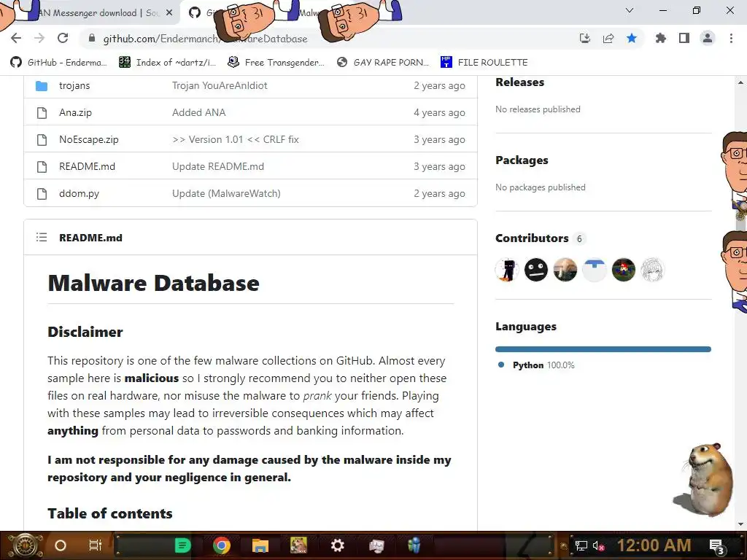Viewport: 747px width, 560px height.
Task: Open the Packages section link
Action: pyautogui.click(x=522, y=160)
